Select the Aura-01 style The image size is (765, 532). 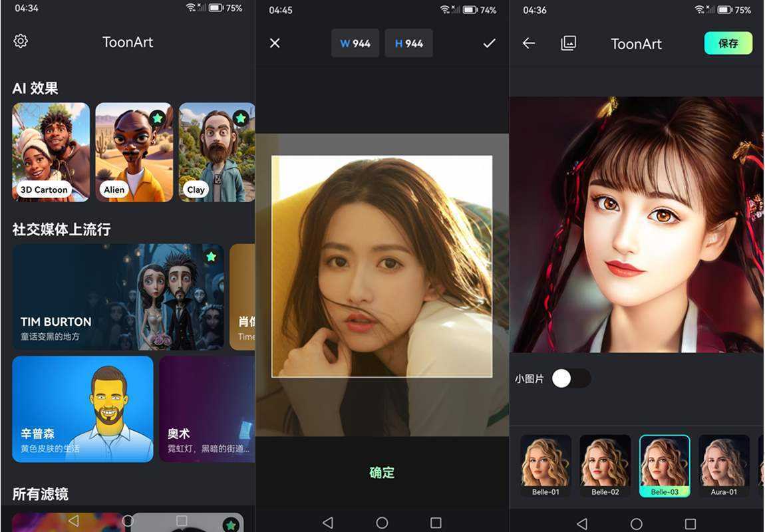(724, 462)
